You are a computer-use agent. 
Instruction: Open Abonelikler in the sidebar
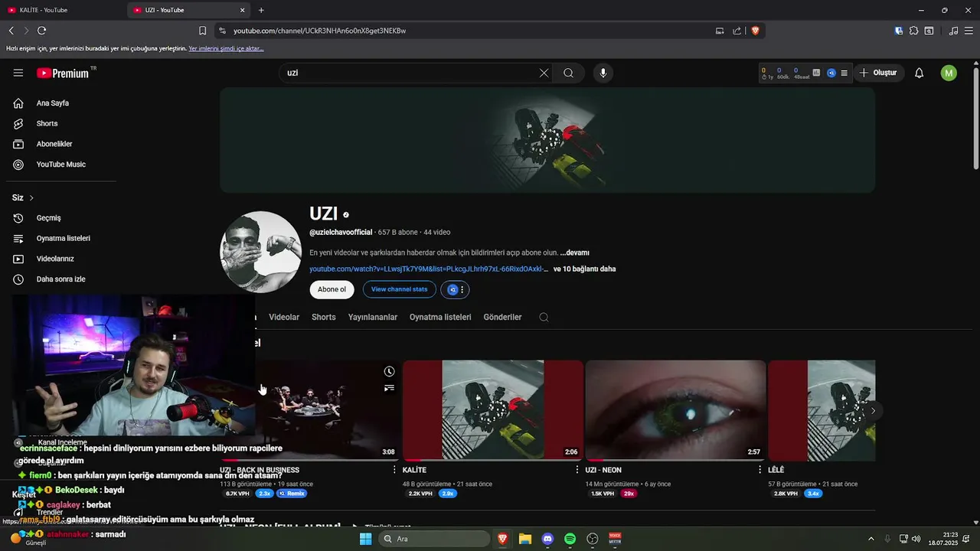point(54,144)
